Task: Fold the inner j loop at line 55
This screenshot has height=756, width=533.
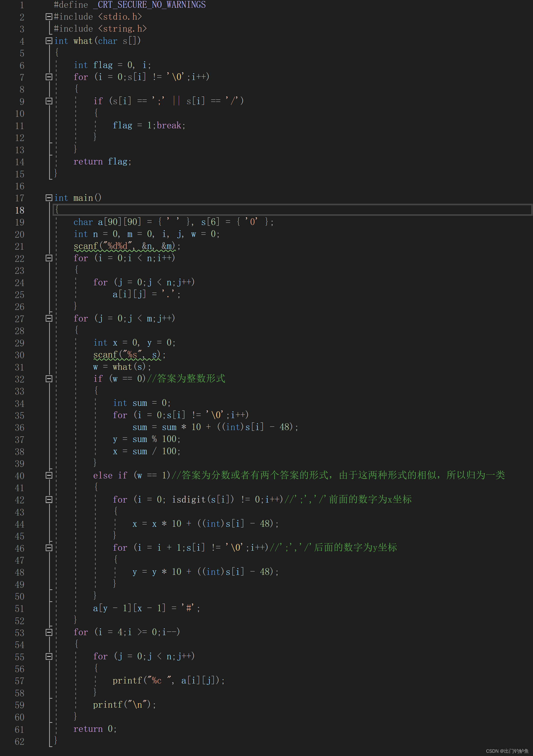Action: (x=49, y=656)
